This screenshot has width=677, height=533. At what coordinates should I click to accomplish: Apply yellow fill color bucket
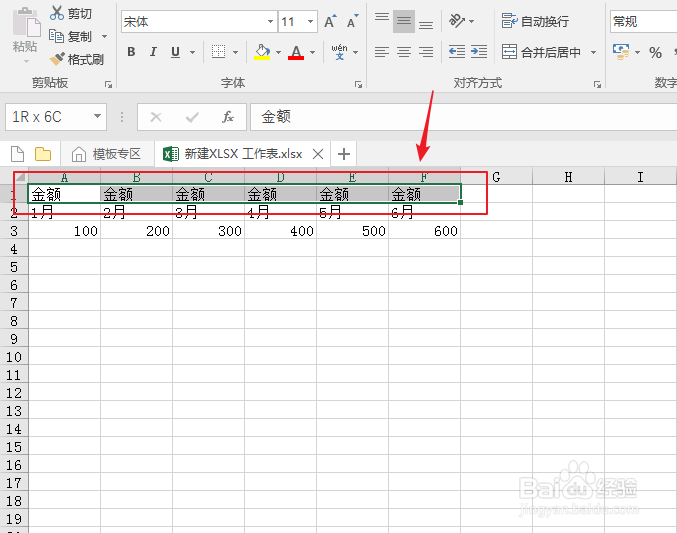point(262,52)
